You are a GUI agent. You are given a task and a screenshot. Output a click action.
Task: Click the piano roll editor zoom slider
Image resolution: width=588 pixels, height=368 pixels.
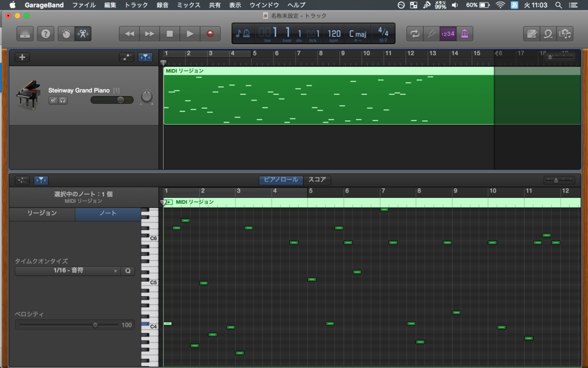coord(559,180)
